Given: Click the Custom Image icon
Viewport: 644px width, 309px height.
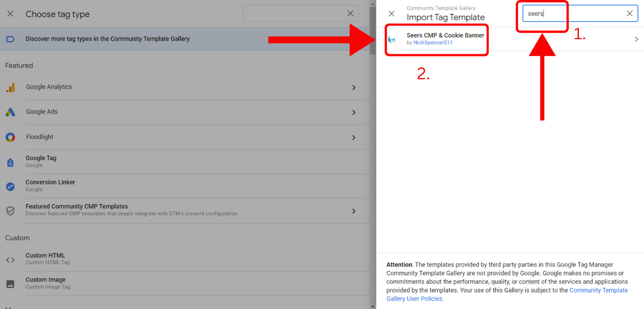Looking at the screenshot, I should point(10,284).
